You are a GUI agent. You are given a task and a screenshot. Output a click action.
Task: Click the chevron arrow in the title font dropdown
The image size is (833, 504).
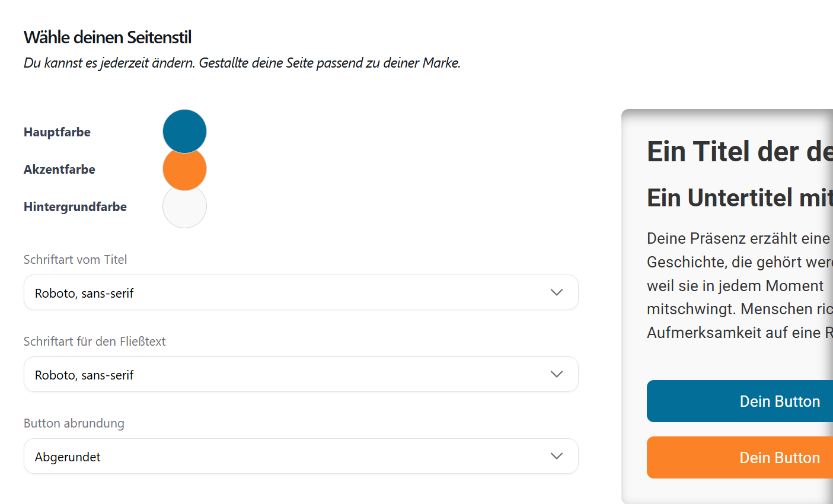click(x=556, y=292)
